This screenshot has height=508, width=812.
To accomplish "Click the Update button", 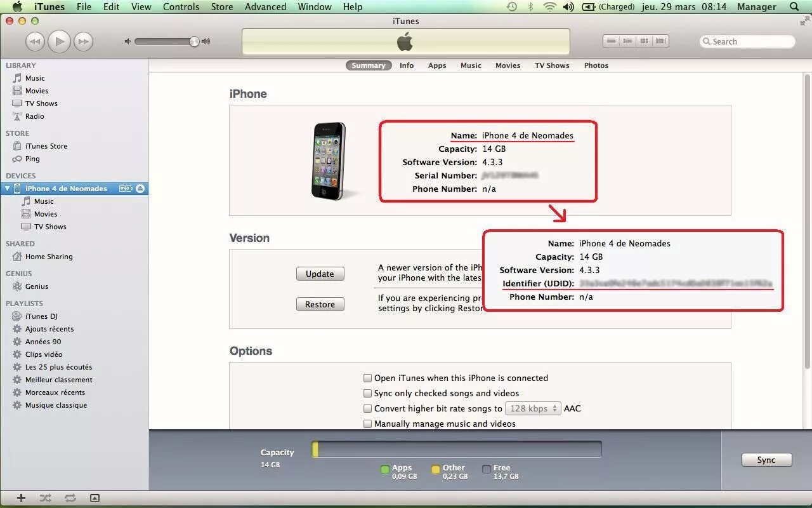I will (x=320, y=274).
